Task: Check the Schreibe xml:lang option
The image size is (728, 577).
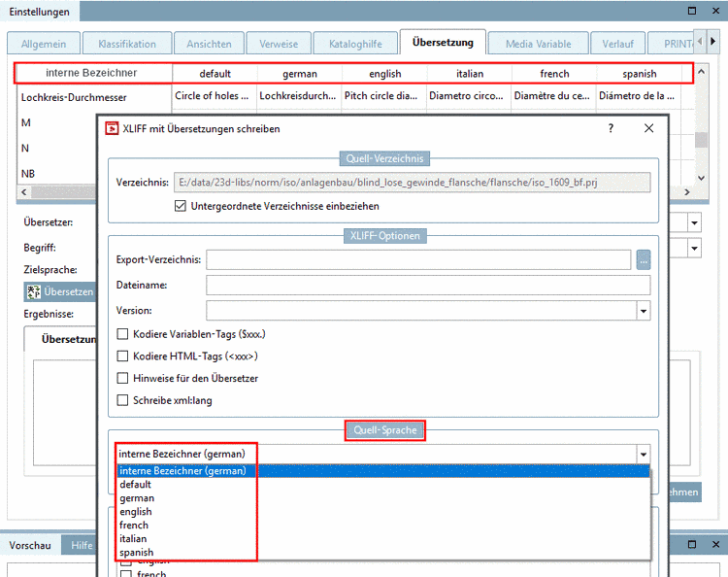Action: tap(122, 400)
